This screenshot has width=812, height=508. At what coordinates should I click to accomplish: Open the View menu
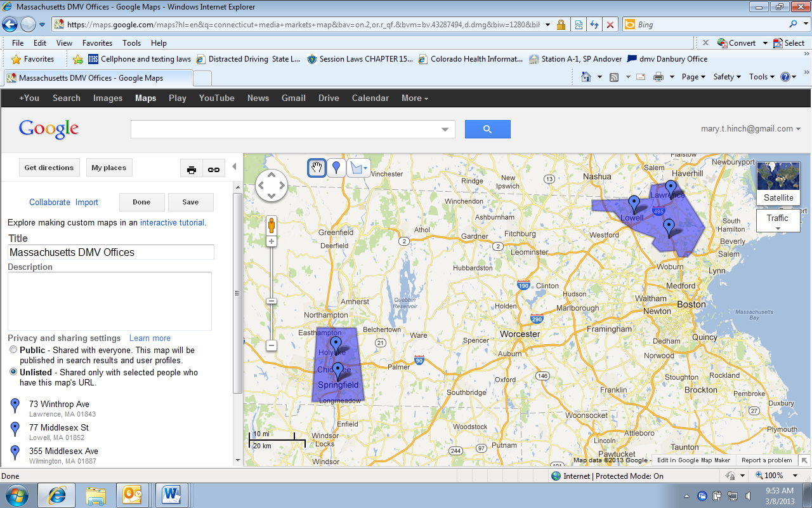coord(65,43)
